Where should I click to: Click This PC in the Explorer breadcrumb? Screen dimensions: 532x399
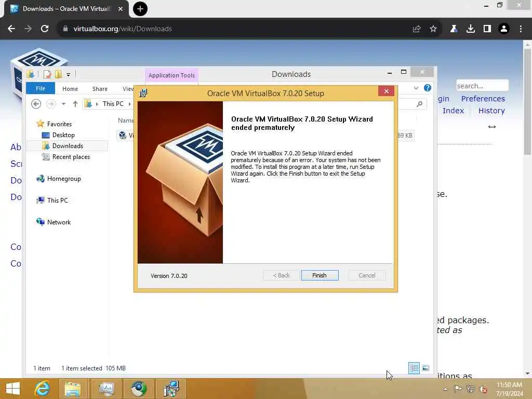[x=113, y=104]
